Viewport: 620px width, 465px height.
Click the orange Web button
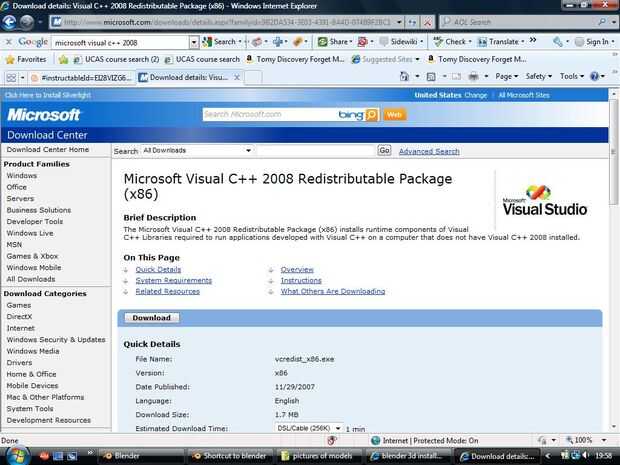click(394, 115)
